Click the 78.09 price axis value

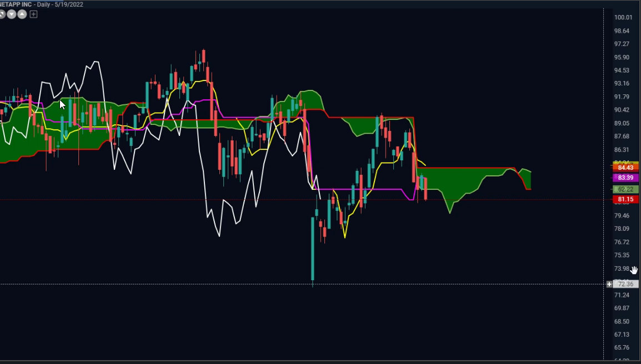click(622, 229)
